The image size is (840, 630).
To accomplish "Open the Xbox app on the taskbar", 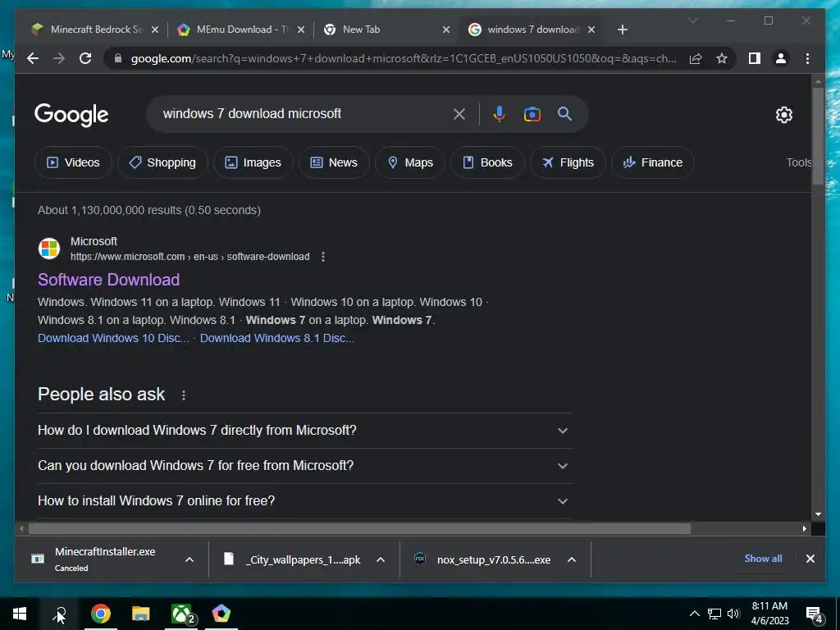I will (181, 614).
